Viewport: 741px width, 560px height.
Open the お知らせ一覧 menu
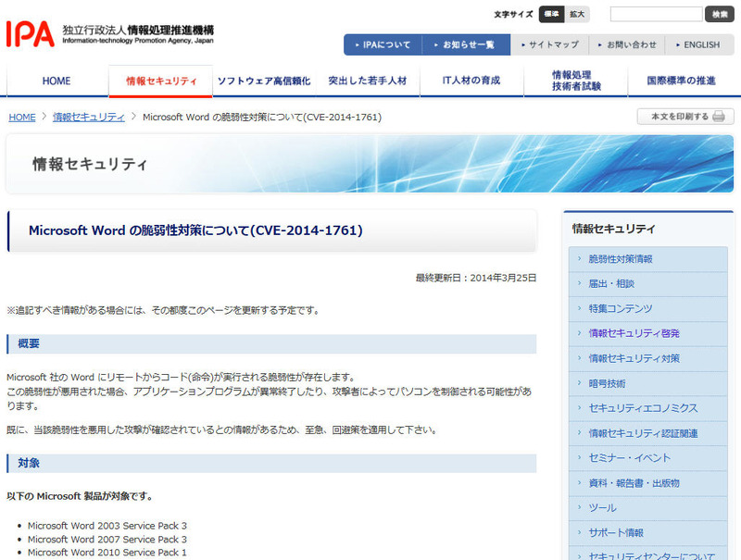point(462,44)
